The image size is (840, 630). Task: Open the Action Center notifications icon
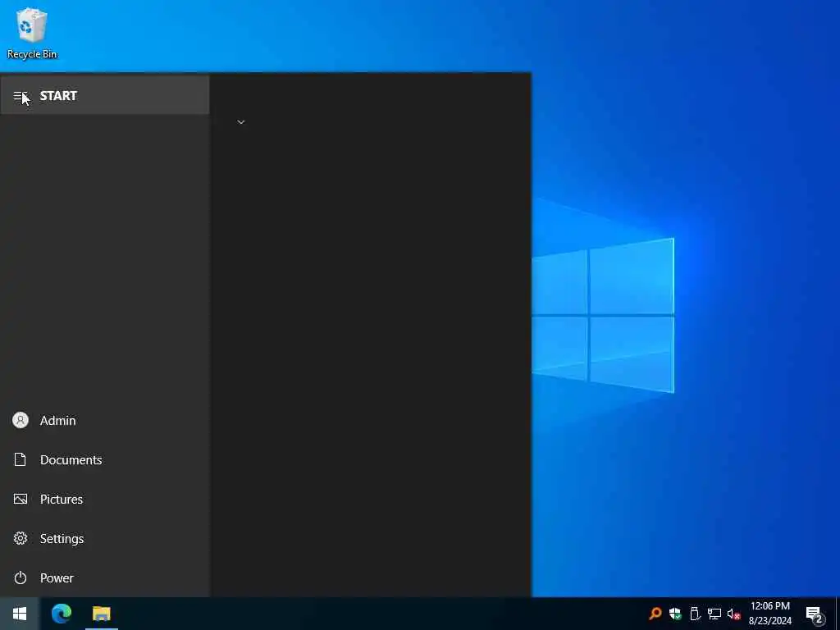click(x=815, y=614)
